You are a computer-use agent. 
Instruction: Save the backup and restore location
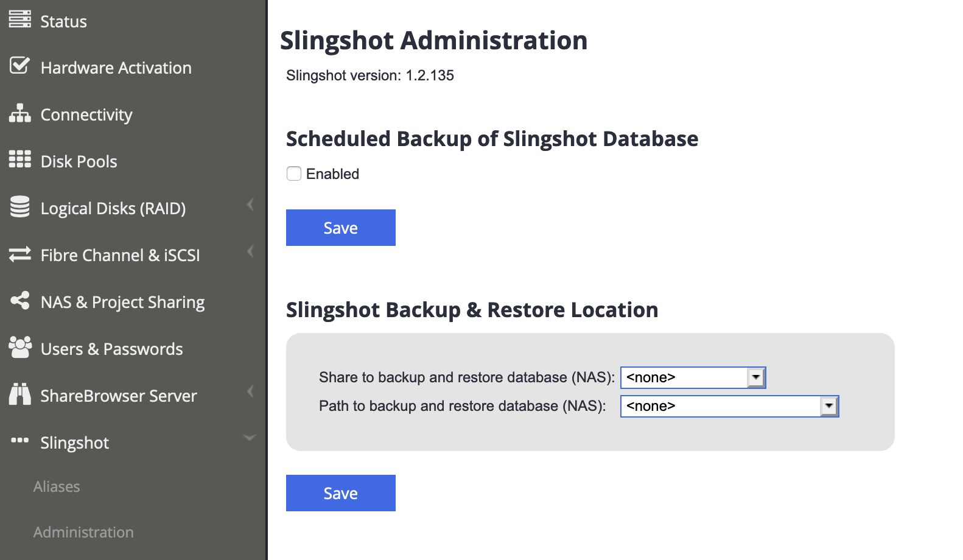tap(341, 493)
